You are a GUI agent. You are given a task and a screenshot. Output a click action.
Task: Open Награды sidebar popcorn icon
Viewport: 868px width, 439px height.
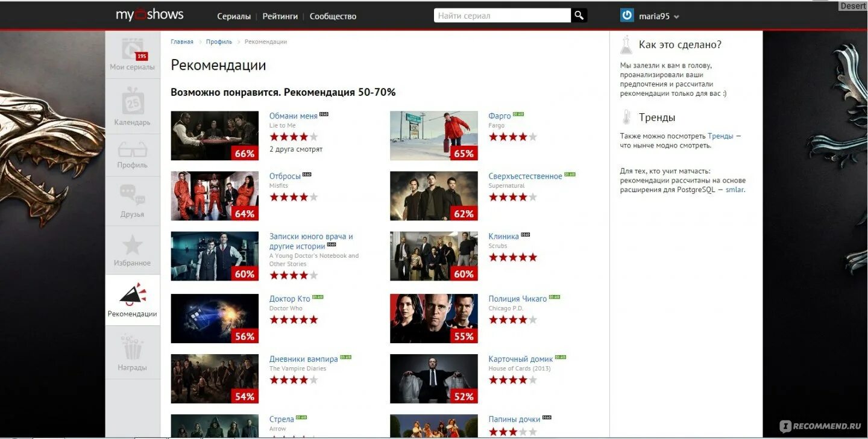click(133, 347)
